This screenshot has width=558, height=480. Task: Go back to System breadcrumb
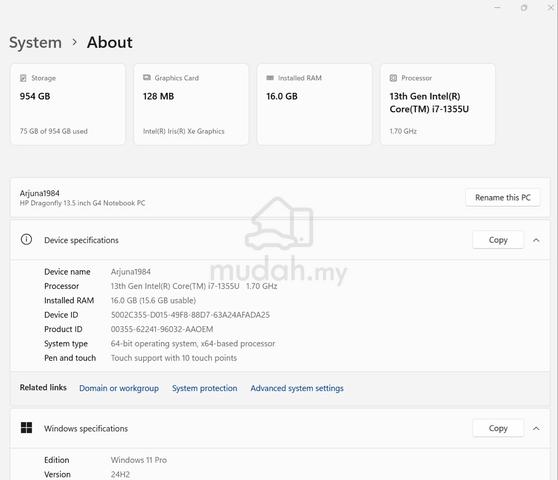(35, 42)
